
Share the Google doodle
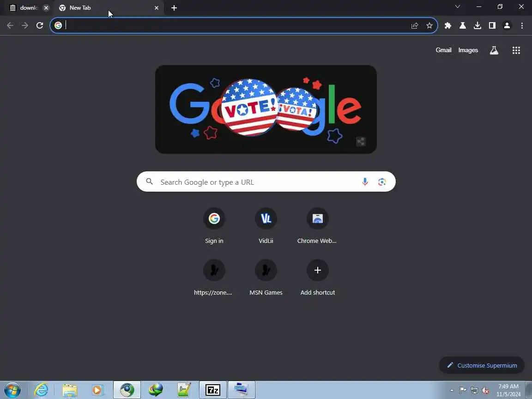pos(361,141)
